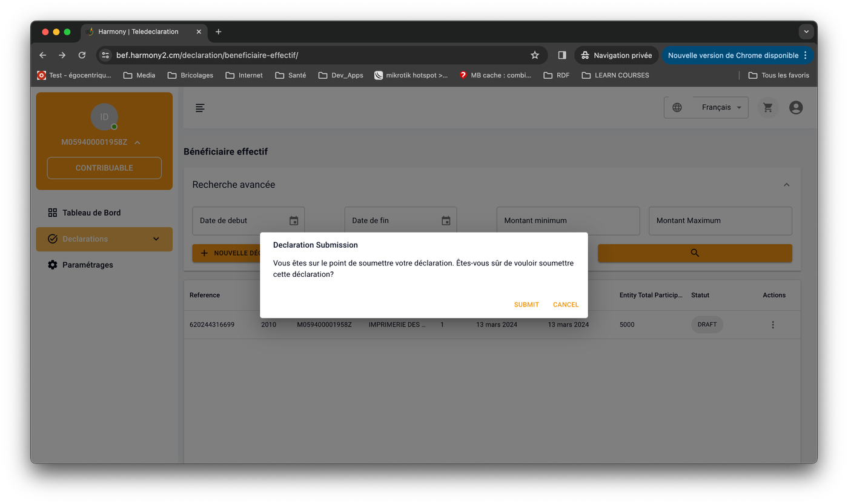Image resolution: width=848 pixels, height=504 pixels.
Task: Collapse the M059400001958Z user chevron
Action: (x=137, y=142)
